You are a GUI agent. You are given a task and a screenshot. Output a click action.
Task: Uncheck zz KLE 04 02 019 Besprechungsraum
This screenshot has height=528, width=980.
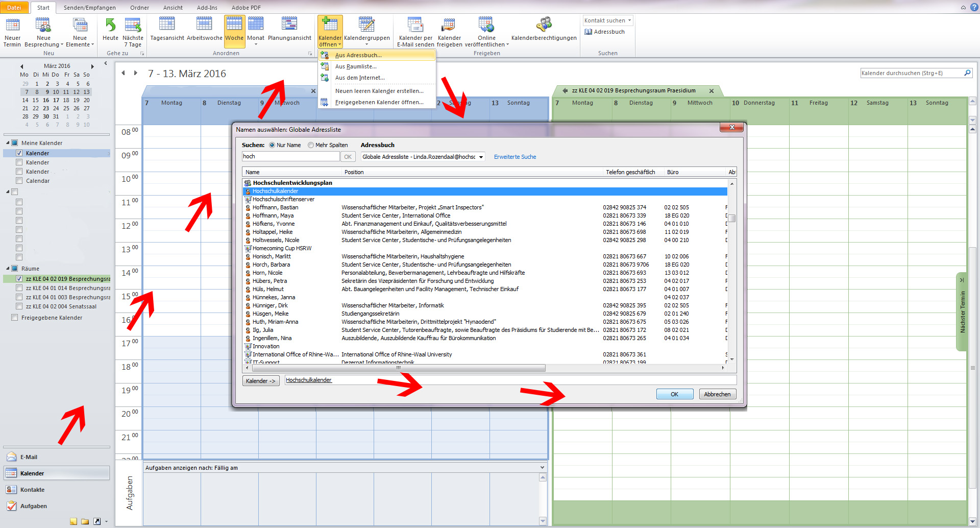click(19, 279)
